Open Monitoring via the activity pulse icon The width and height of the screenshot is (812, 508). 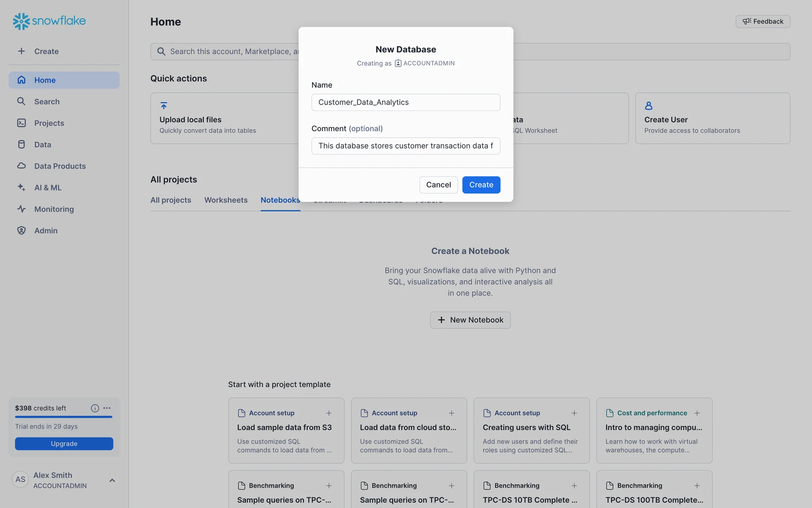22,209
